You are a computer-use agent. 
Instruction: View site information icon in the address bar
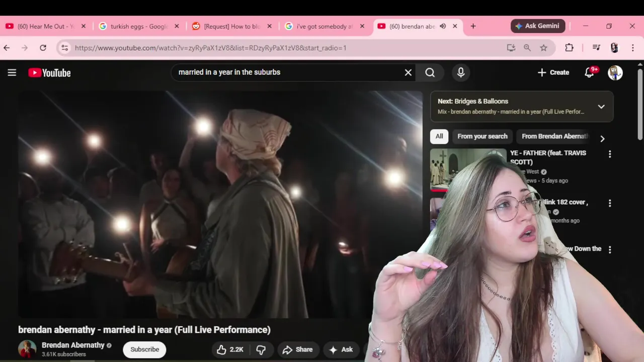click(x=64, y=48)
